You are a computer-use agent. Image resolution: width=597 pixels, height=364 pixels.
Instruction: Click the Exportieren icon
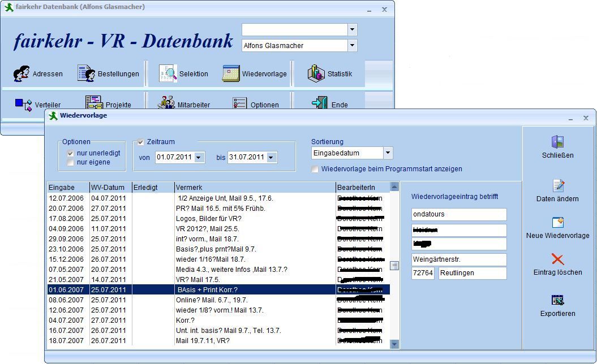pyautogui.click(x=558, y=300)
